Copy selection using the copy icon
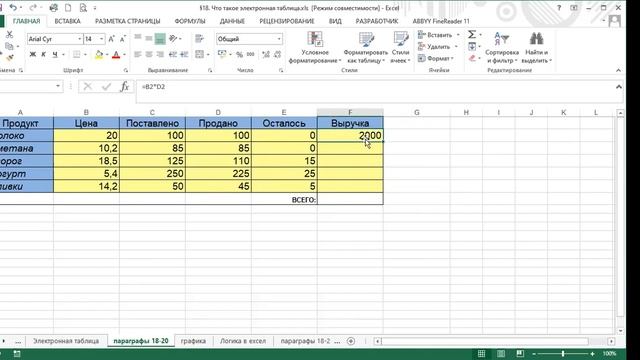640x360 pixels. (x=9, y=46)
